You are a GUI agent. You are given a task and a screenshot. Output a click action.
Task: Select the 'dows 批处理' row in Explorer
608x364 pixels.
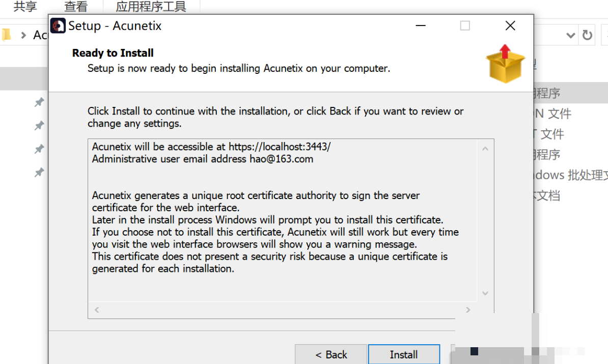tap(571, 175)
